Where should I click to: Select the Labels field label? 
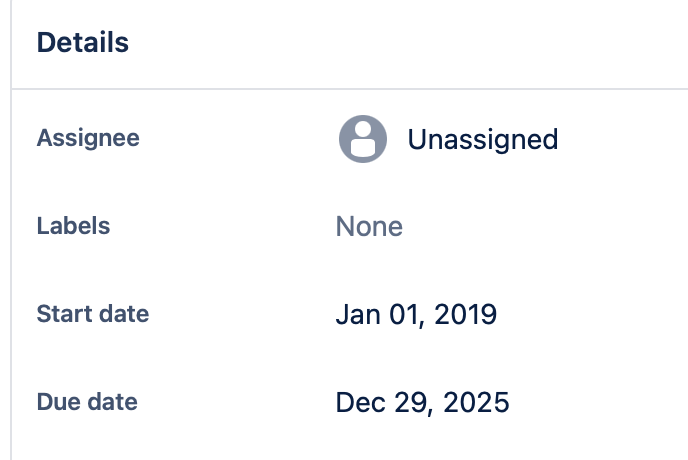tap(73, 226)
